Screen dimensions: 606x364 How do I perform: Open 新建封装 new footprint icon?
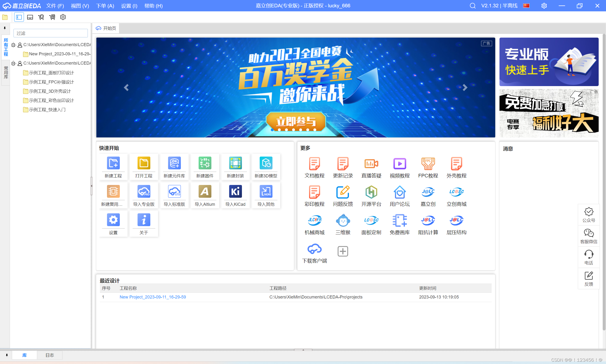[x=235, y=163]
